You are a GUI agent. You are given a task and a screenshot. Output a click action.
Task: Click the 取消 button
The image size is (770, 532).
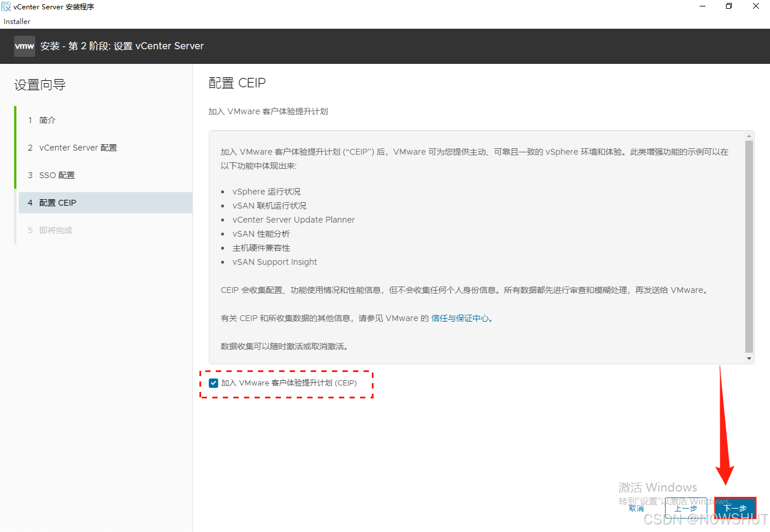(636, 509)
